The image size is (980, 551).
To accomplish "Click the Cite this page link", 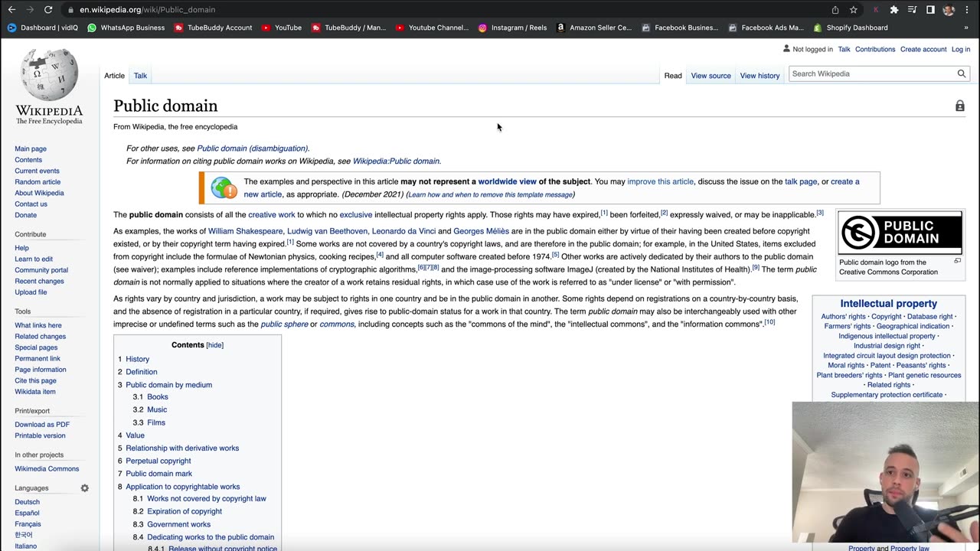I will (x=35, y=381).
